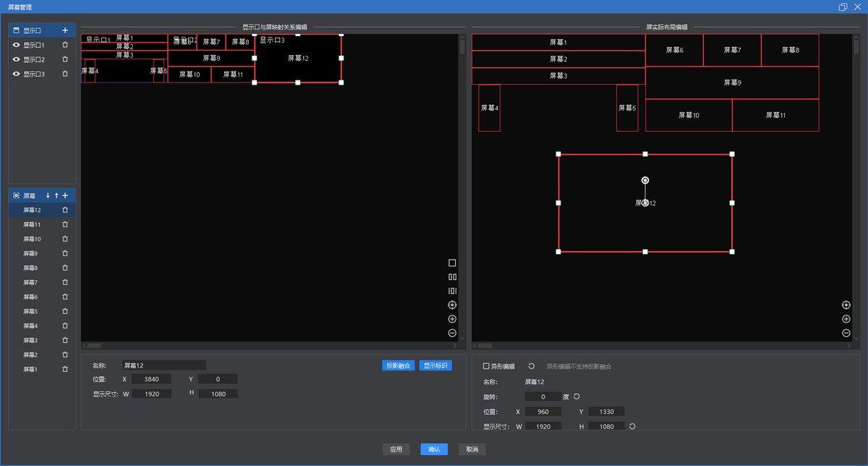Viewport: 868px width, 466px height.
Task: Delete 屏幕3 using its trash icon
Action: [x=65, y=340]
